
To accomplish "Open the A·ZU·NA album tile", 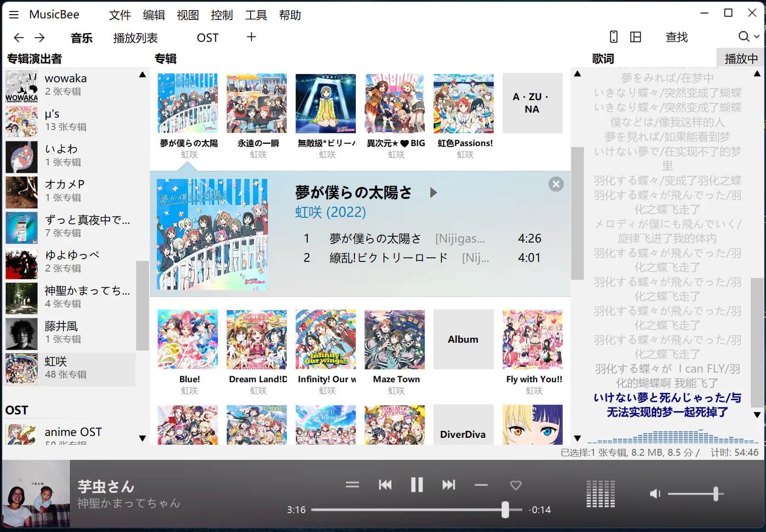I will pos(532,103).
